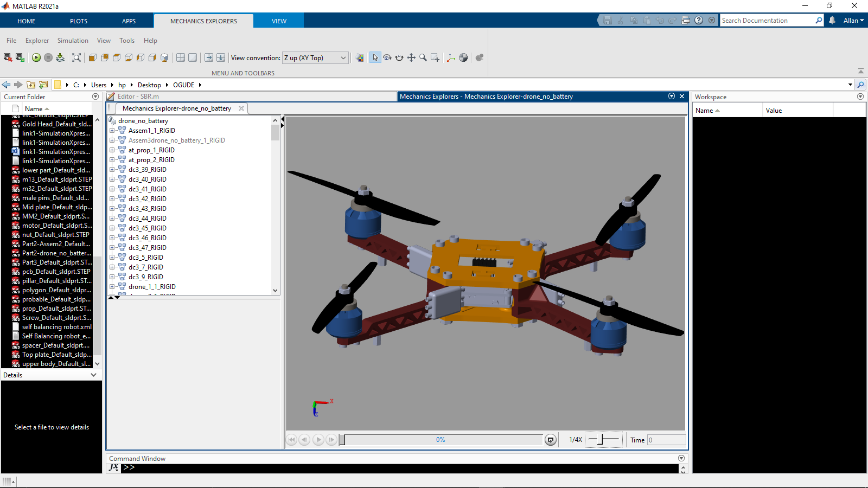Open the Workspace panel actions menu
Image resolution: width=868 pixels, height=488 pixels.
(860, 97)
